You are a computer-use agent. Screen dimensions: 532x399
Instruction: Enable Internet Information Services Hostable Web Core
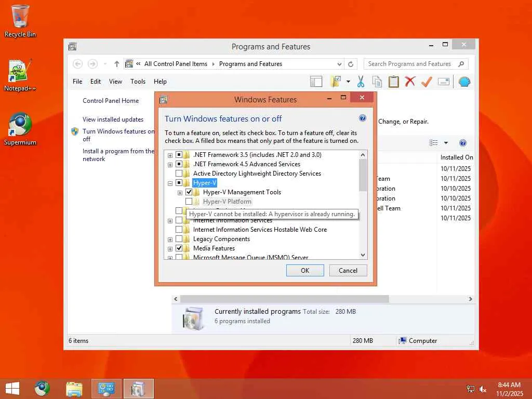(179, 230)
